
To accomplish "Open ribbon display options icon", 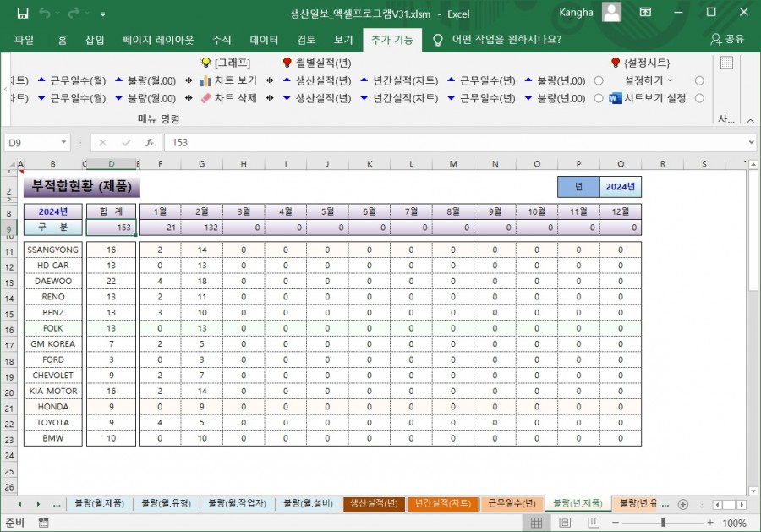I will [645, 12].
